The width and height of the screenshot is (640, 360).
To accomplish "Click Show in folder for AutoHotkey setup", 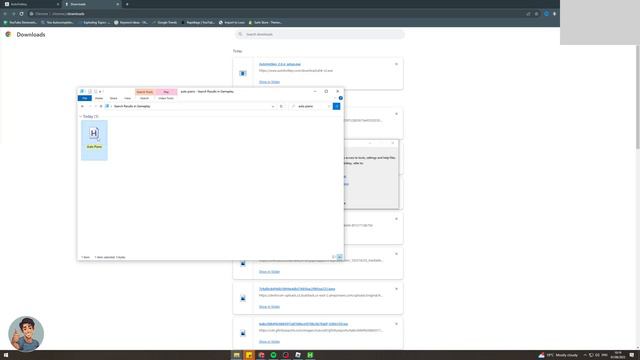I will point(269,82).
